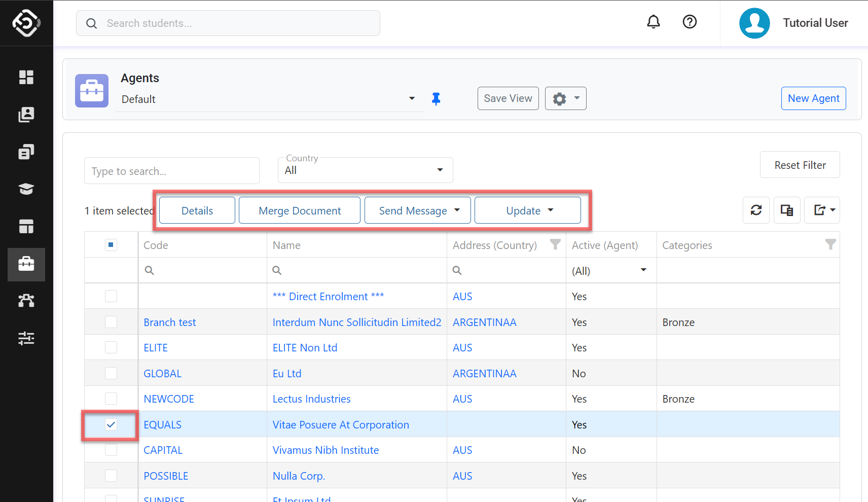Sort by the Active (Agent) column header
This screenshot has height=502, width=868.
pyautogui.click(x=605, y=245)
